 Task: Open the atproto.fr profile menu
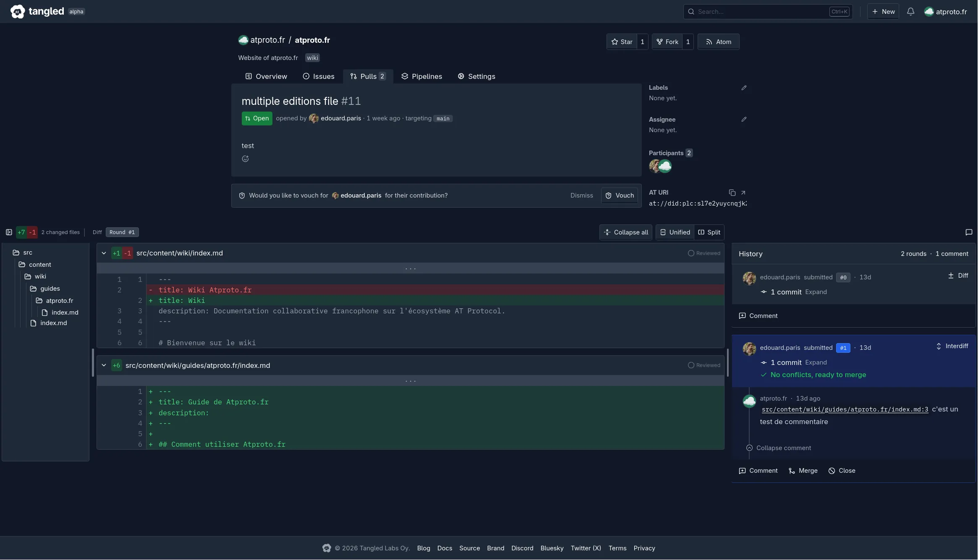tap(945, 12)
